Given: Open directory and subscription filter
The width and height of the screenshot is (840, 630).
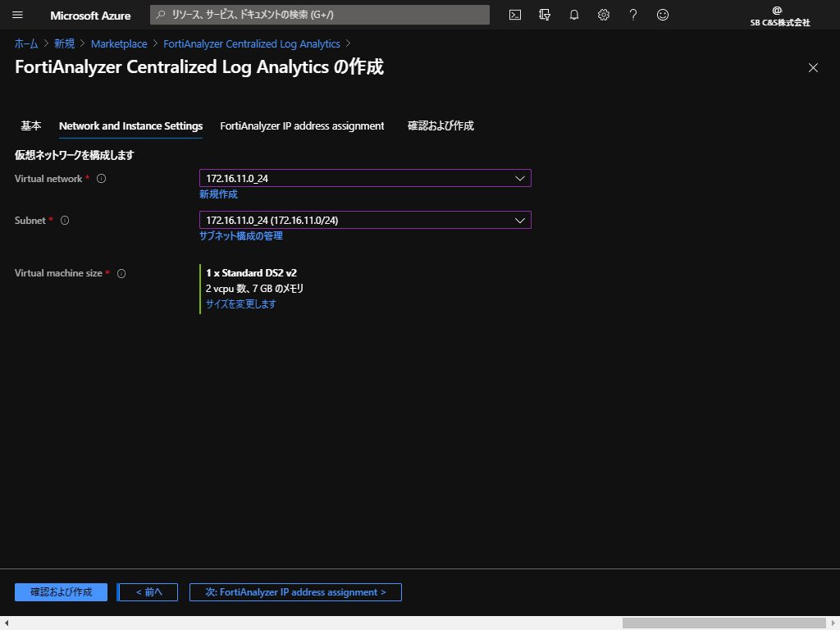Looking at the screenshot, I should click(545, 15).
